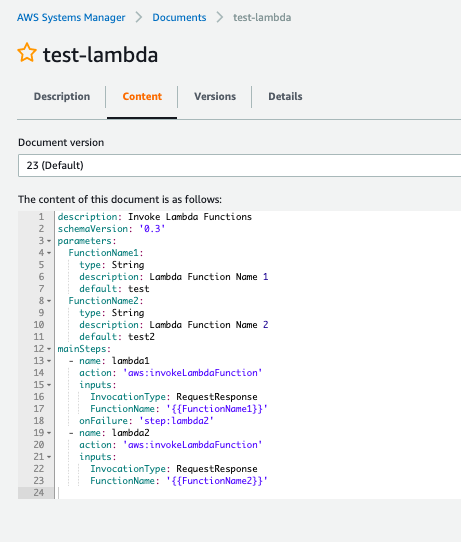Switch to the Versions tab

tap(215, 96)
